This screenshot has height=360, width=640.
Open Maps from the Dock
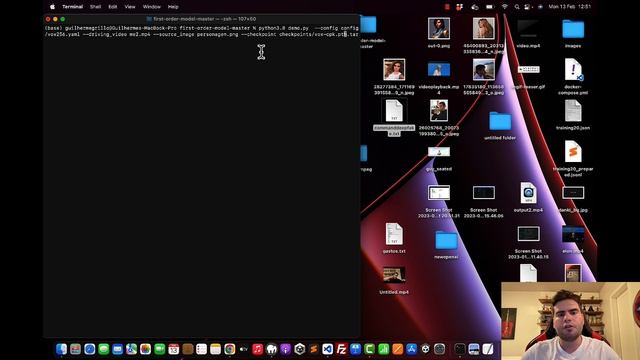(131, 349)
